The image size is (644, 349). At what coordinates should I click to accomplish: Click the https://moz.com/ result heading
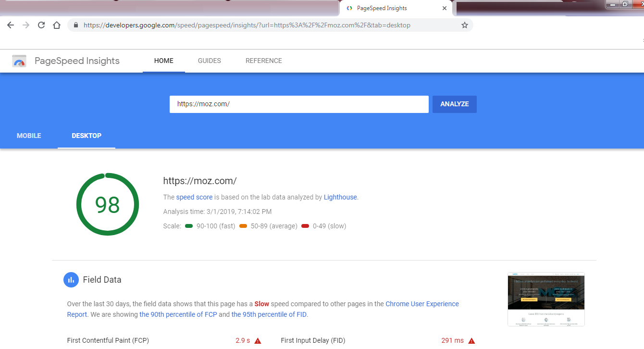tap(200, 181)
